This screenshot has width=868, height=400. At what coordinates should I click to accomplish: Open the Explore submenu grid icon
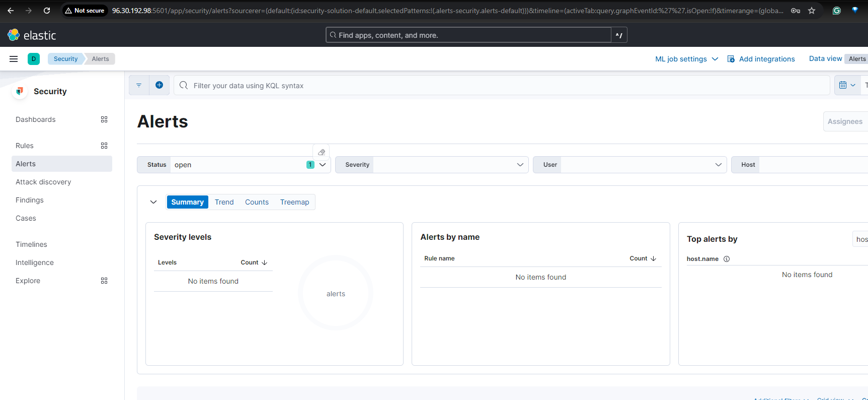(104, 281)
